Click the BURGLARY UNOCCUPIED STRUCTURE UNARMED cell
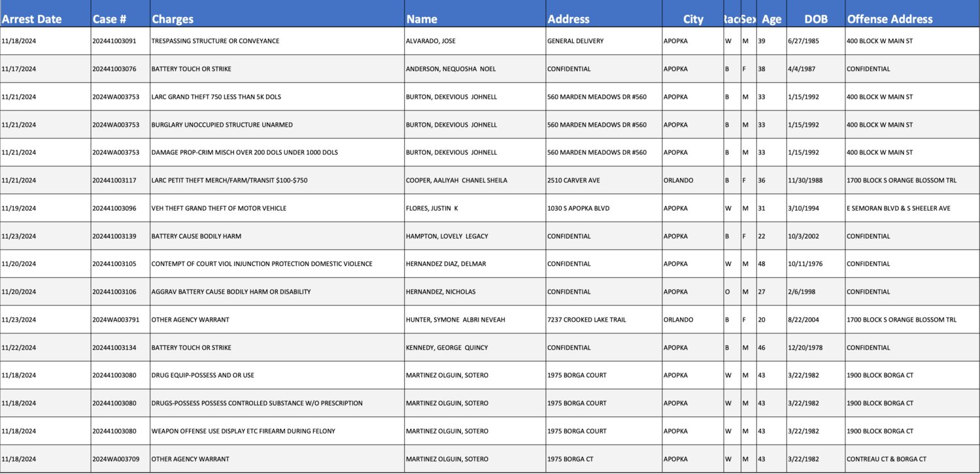 277,125
